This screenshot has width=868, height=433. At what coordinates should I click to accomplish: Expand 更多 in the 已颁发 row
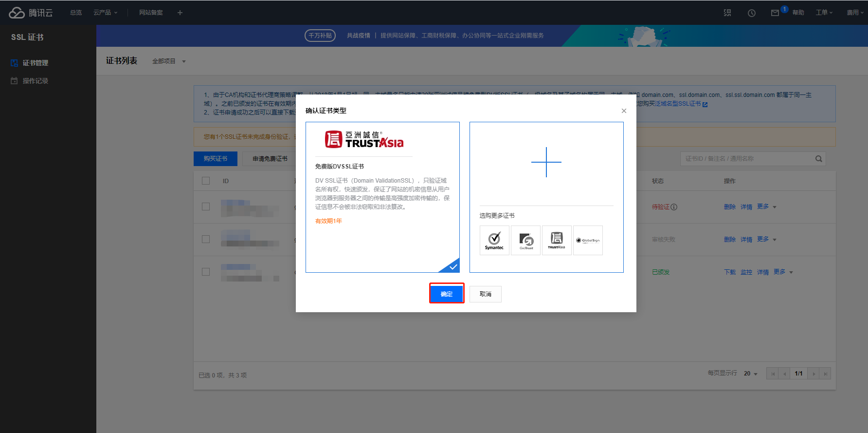(783, 272)
